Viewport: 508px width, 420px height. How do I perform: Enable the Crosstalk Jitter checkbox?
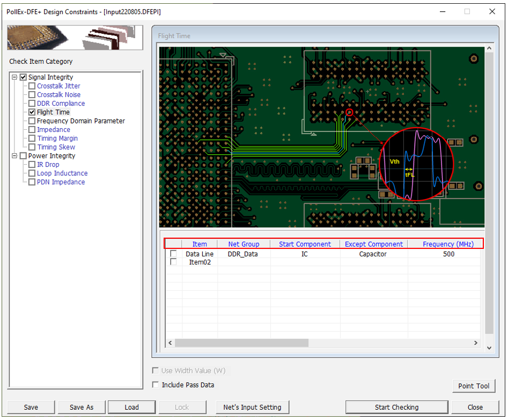pyautogui.click(x=32, y=86)
